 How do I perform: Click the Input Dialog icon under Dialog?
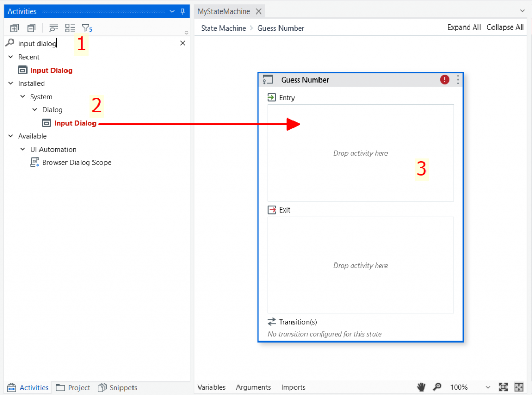click(46, 123)
